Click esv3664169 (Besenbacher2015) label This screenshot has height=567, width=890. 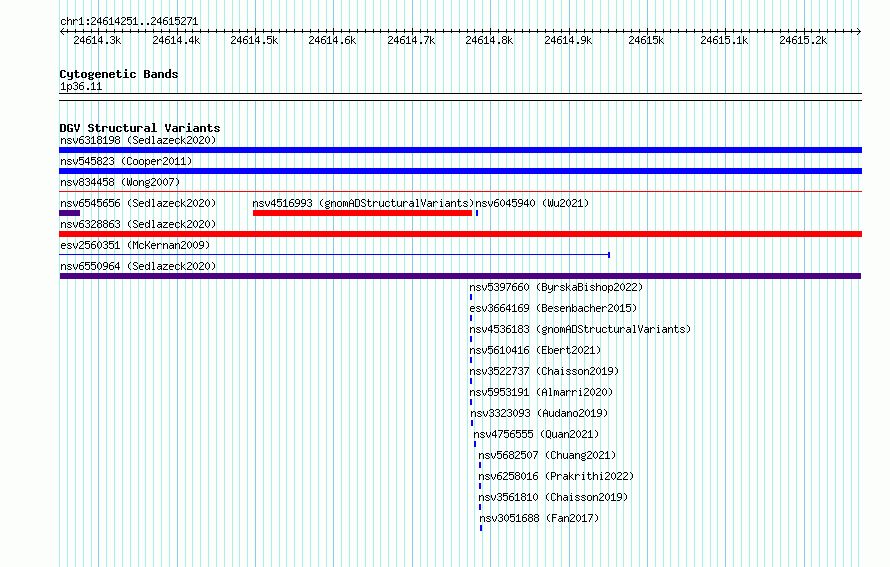point(553,308)
